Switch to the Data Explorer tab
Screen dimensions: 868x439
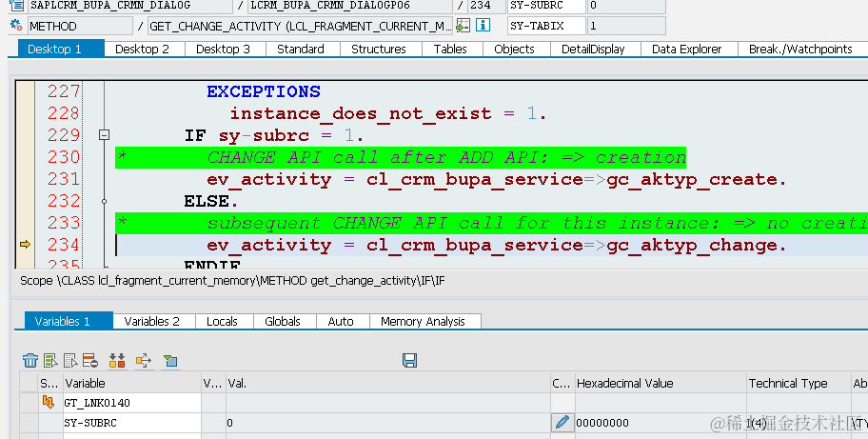pyautogui.click(x=687, y=49)
